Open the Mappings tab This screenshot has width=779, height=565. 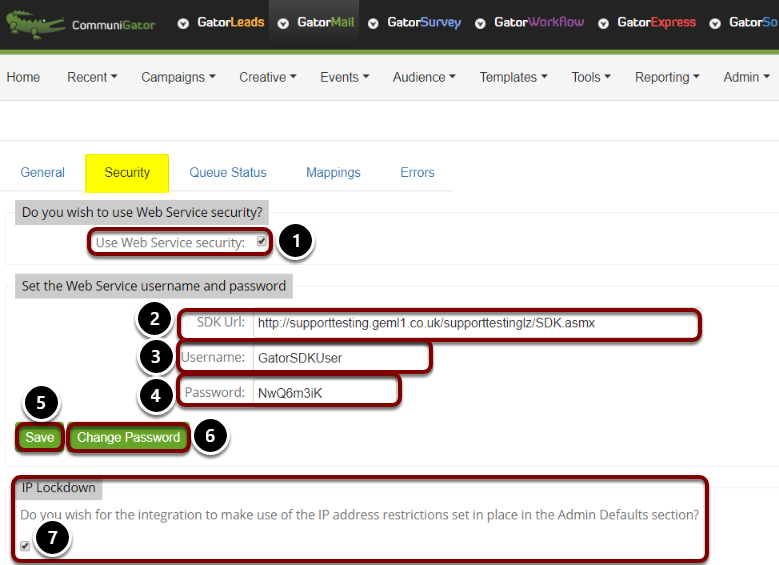point(333,172)
